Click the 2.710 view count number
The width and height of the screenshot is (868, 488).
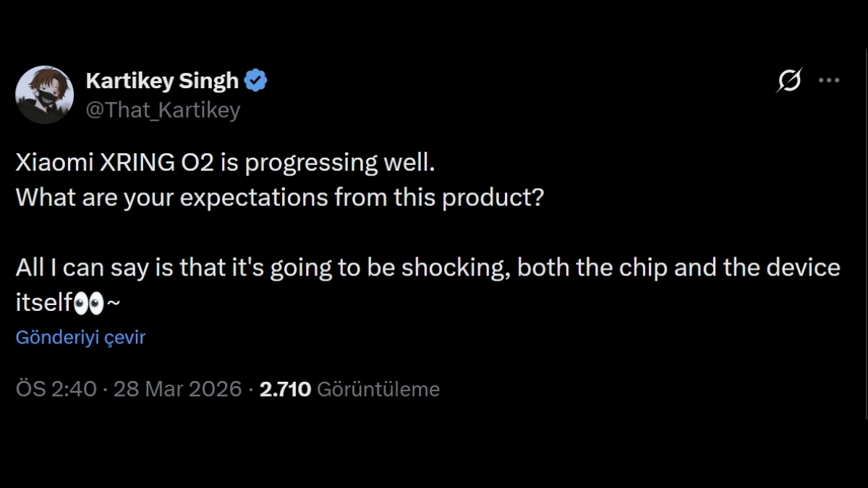coord(285,389)
